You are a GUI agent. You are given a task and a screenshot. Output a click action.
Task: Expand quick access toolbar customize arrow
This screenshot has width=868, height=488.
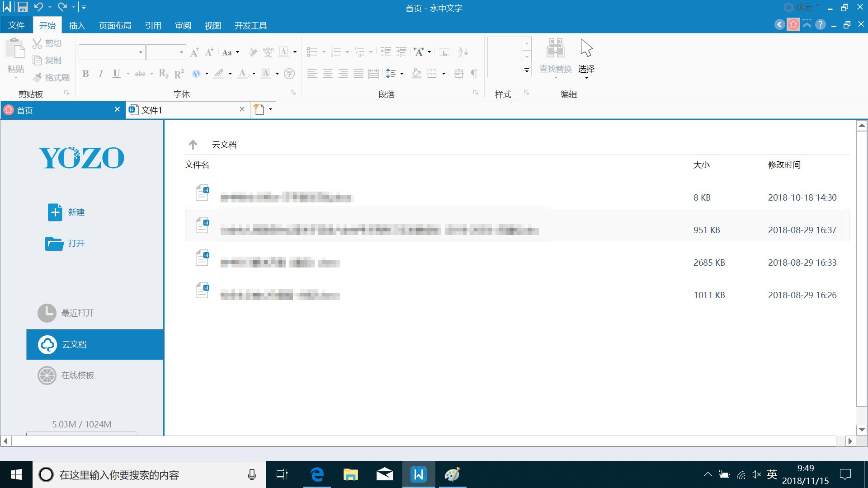(84, 7)
